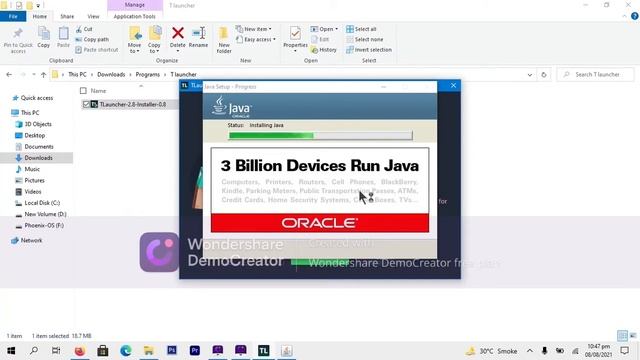The width and height of the screenshot is (640, 360).
Task: Open the Windows Start menu
Action: [11, 351]
